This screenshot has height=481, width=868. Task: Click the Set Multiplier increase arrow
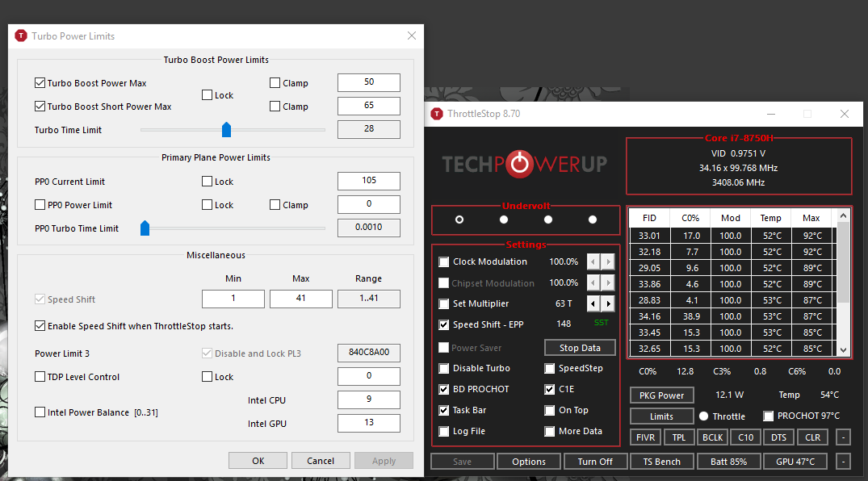tap(608, 303)
